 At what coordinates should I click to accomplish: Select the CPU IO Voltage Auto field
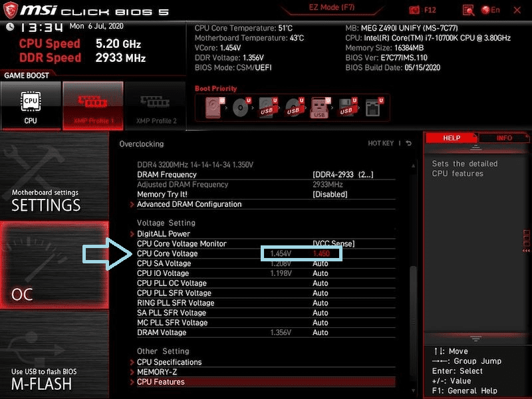point(321,273)
